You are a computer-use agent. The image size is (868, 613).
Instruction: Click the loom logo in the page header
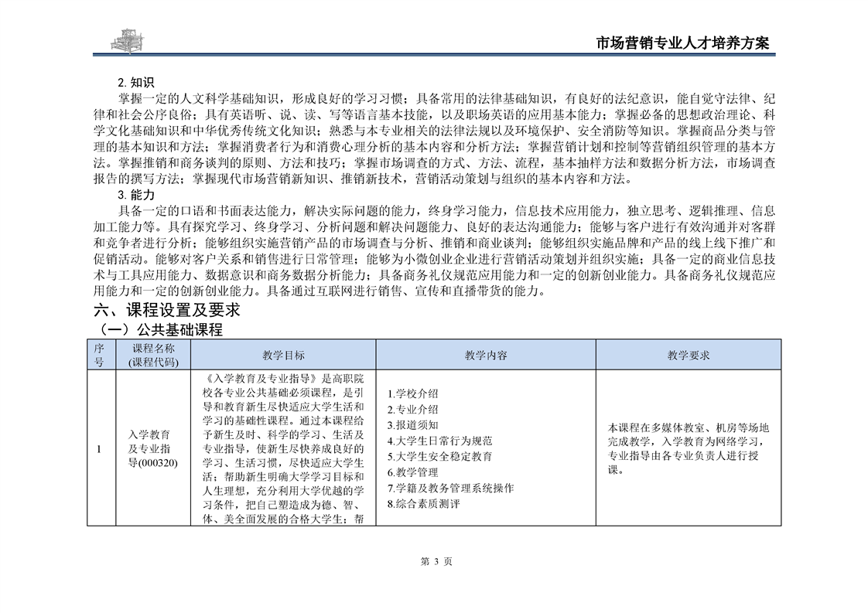click(128, 41)
